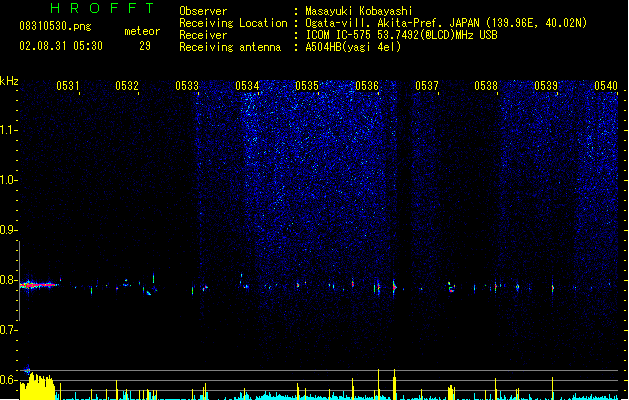Click the observer name Masayuki Kobayashi
629x400 pixels.
tap(359, 11)
